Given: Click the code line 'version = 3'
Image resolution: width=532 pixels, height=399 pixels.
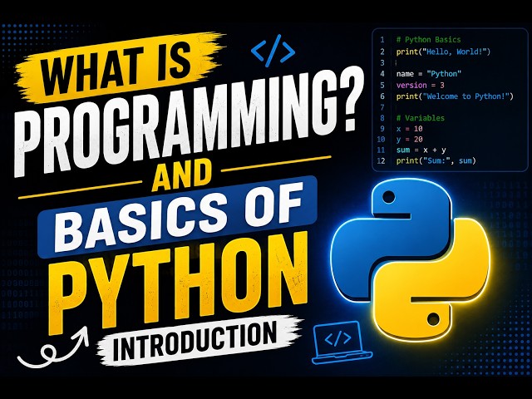Looking at the screenshot, I should pos(420,85).
